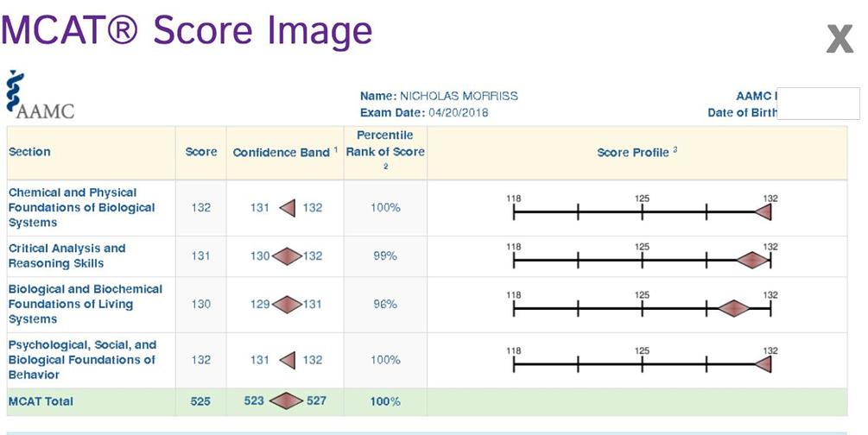
Task: Select the Critical Analysis and Reasoning Skills label
Action: 67,255
